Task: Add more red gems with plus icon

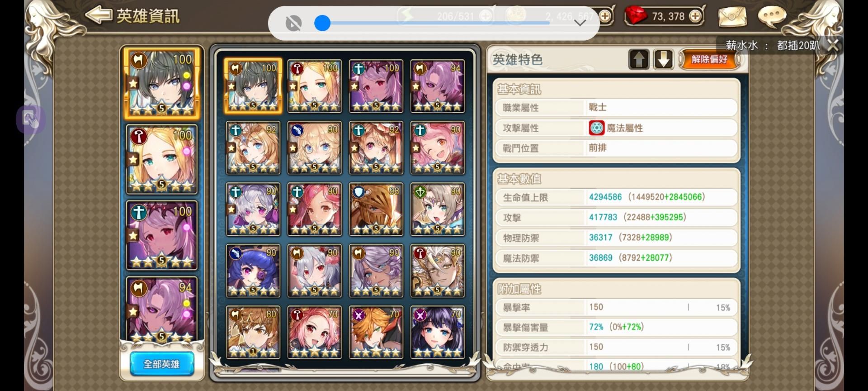Action: click(x=696, y=17)
